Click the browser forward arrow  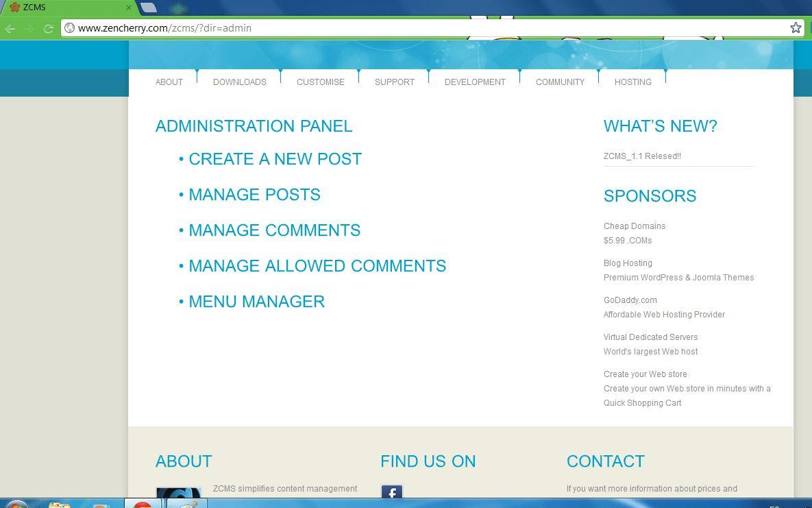point(29,29)
